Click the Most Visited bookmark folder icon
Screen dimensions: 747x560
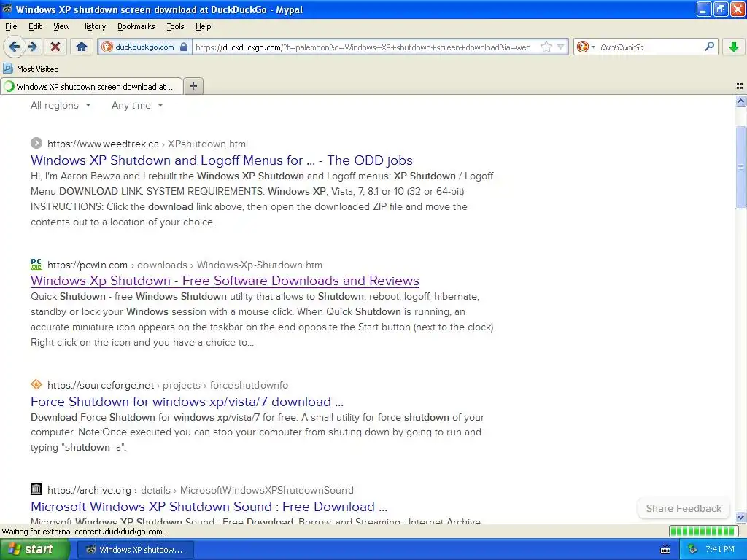coord(7,69)
